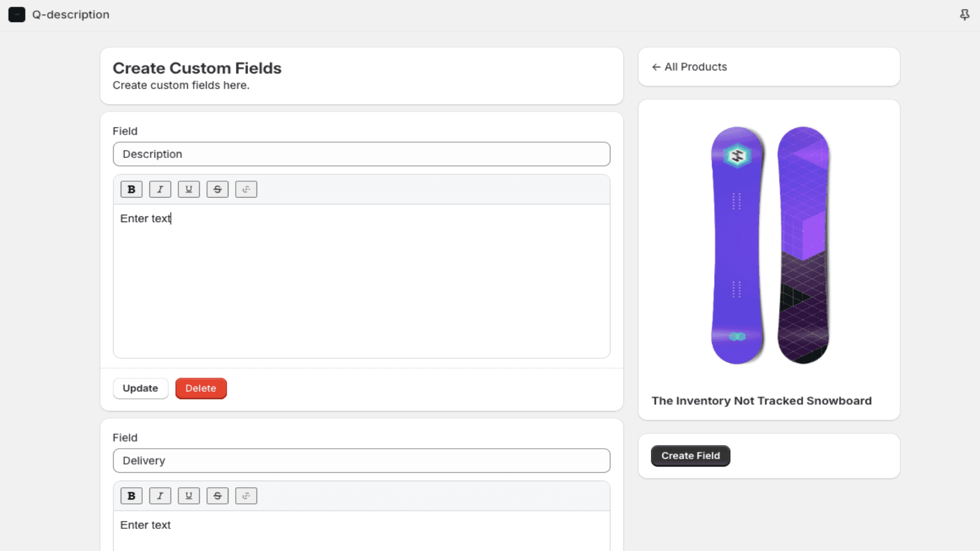Apply Strikethrough in Delivery editor toolbar
The height and width of the screenshot is (551, 980).
click(x=217, y=496)
